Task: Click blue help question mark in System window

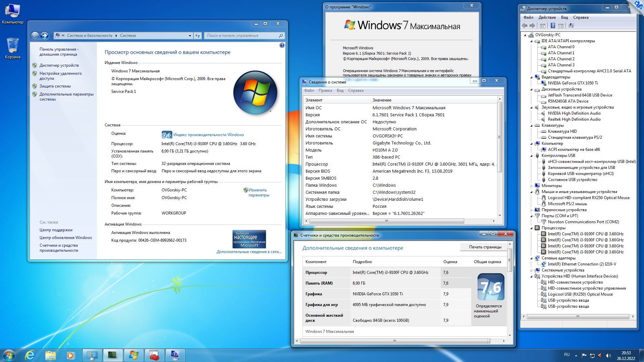Action: pyautogui.click(x=282, y=45)
